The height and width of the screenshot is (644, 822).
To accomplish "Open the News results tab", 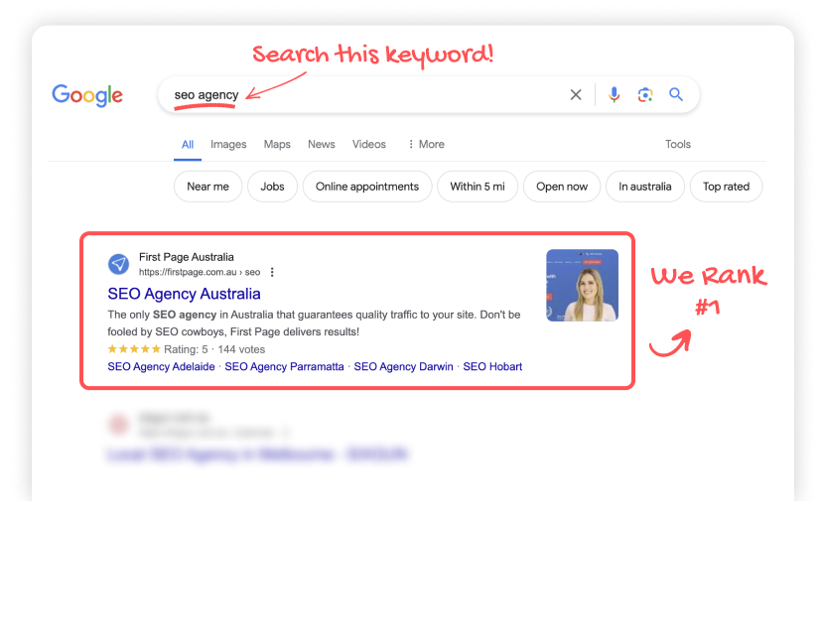I will pyautogui.click(x=322, y=144).
